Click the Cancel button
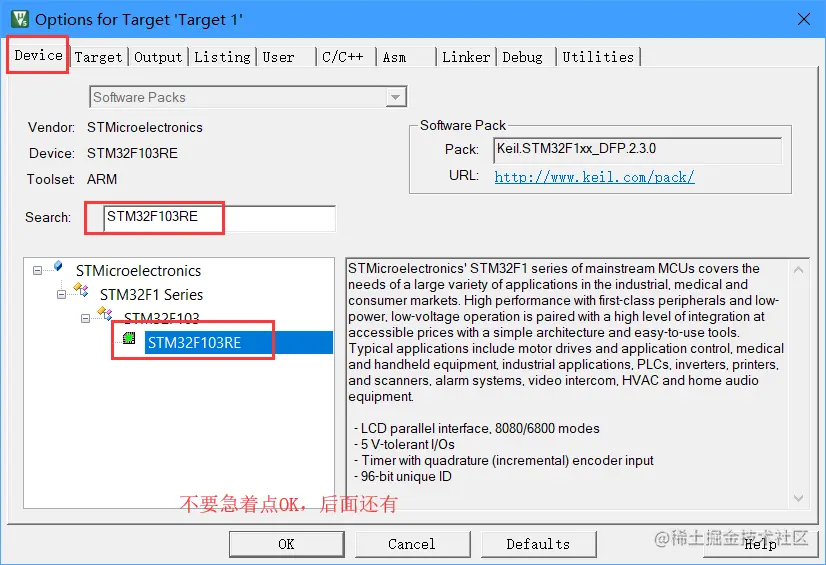The image size is (826, 565). pyautogui.click(x=412, y=544)
